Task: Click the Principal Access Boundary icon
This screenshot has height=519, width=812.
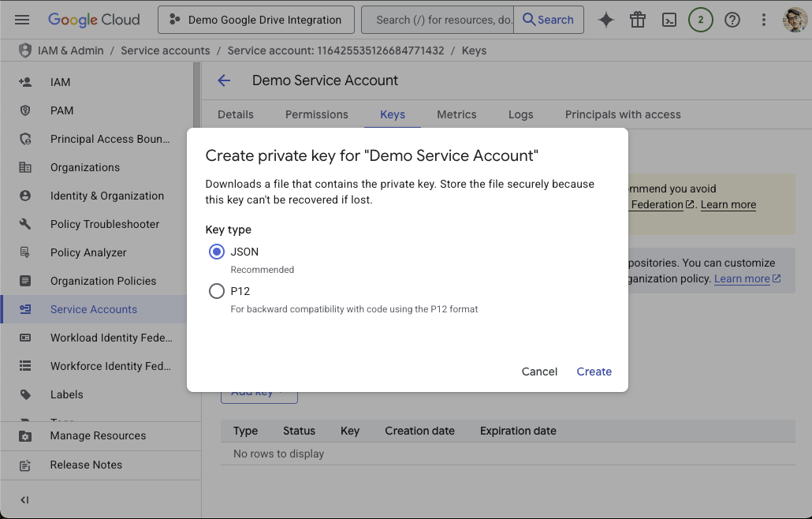Action: (x=25, y=139)
